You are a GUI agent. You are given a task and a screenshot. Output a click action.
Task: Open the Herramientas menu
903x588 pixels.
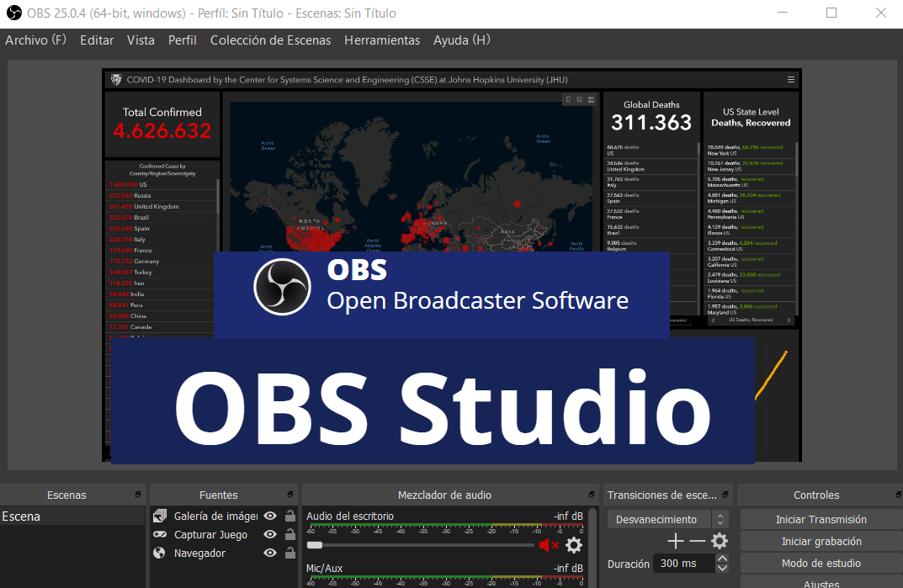[x=382, y=40]
